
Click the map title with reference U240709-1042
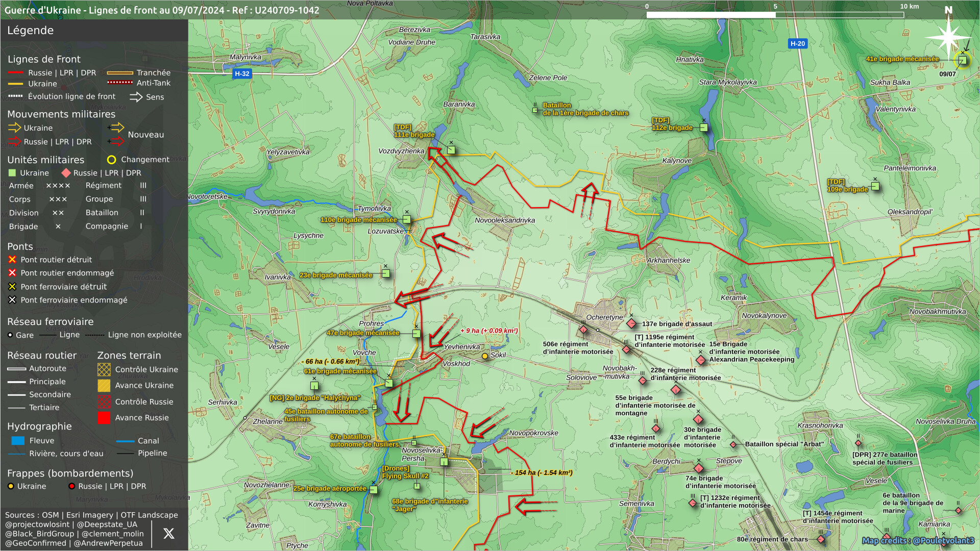tap(162, 10)
